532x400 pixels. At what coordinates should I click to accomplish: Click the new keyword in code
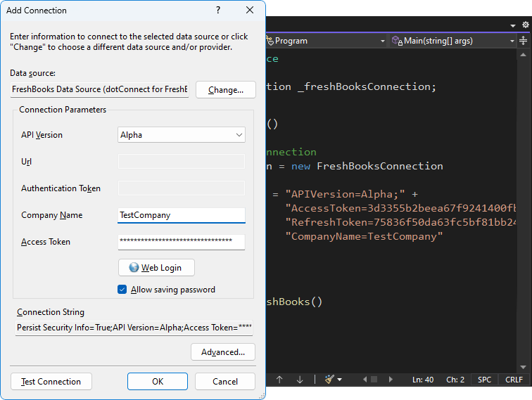(300, 167)
